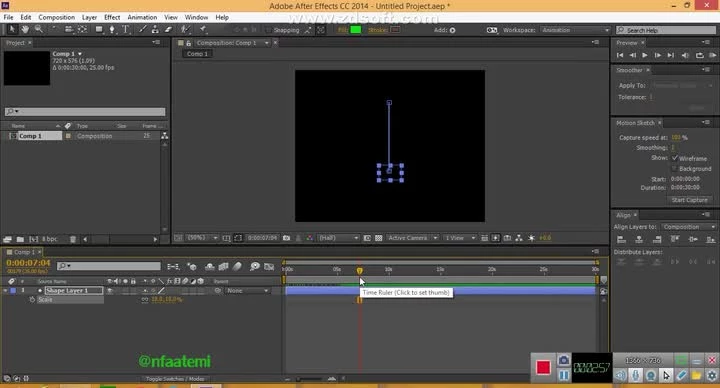
Task: Select the Pen tool
Action: [x=112, y=29]
